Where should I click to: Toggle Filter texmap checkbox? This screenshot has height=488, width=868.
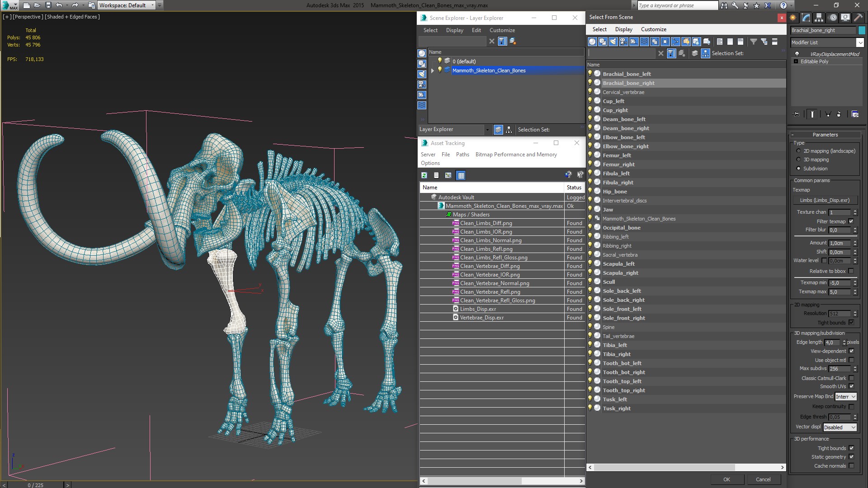pyautogui.click(x=851, y=221)
